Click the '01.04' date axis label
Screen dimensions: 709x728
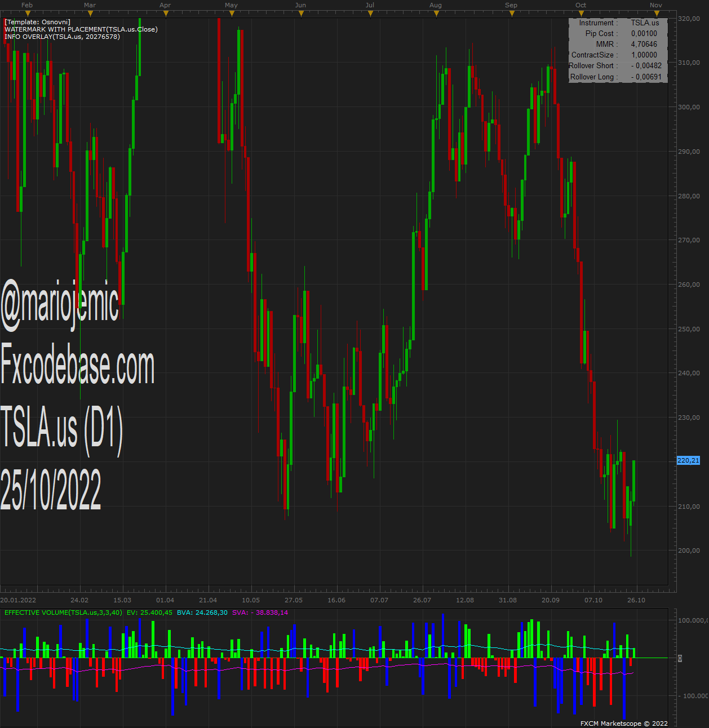pos(165,600)
